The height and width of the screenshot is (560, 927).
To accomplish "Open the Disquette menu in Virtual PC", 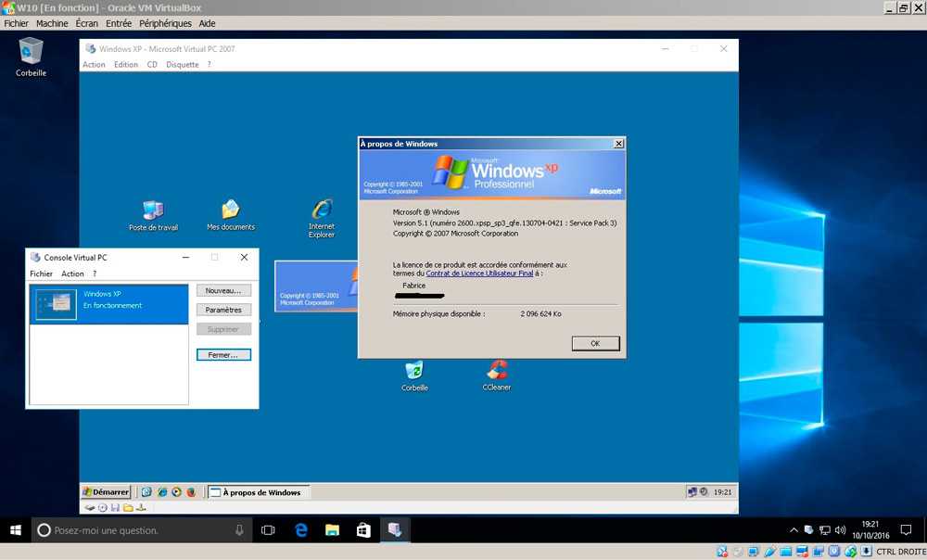I will click(182, 65).
